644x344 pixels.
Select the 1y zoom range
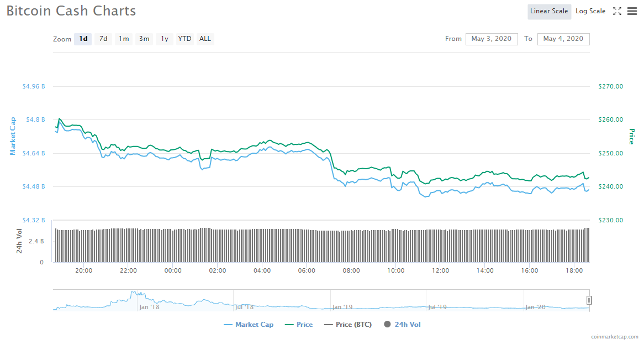click(164, 39)
